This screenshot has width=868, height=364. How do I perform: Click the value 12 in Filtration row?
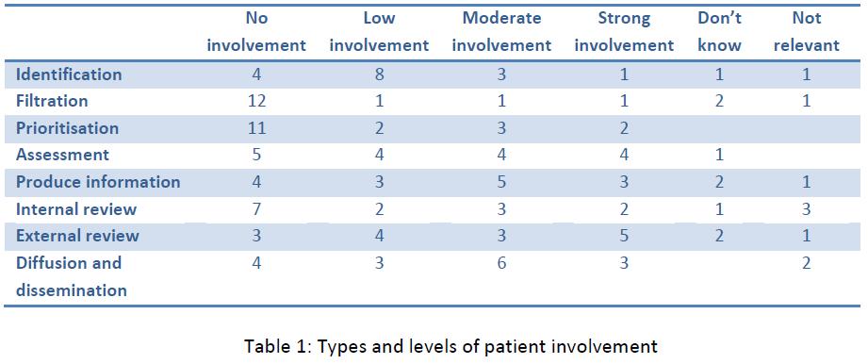257,101
